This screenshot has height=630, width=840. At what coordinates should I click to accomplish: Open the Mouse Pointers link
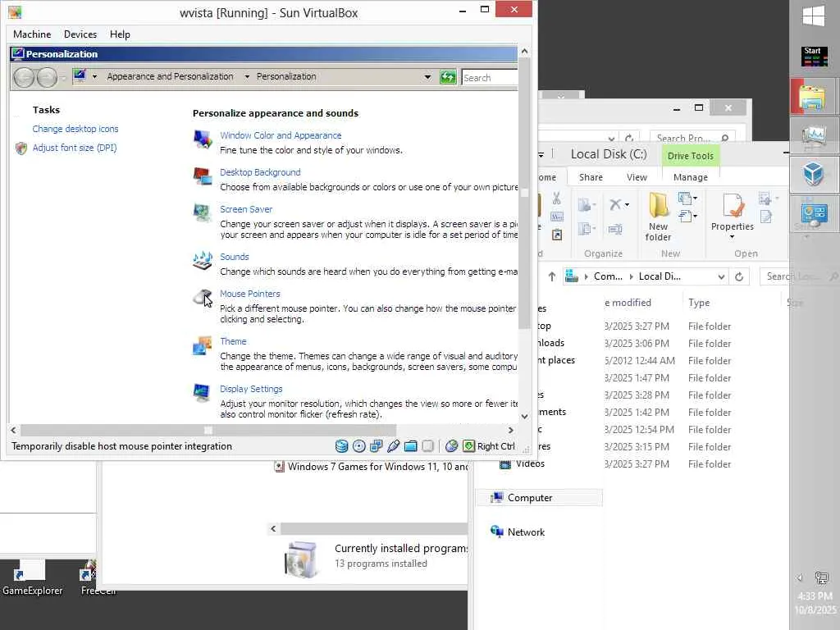250,294
